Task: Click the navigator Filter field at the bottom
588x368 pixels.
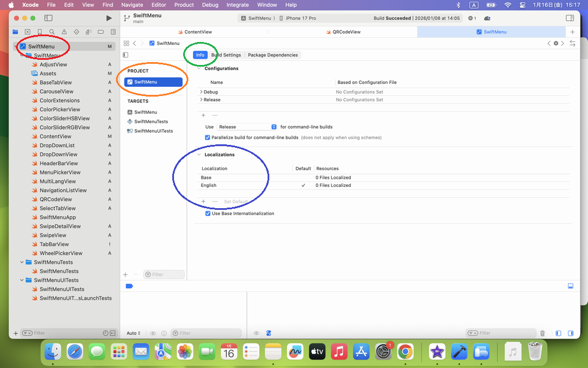Action: point(63,333)
